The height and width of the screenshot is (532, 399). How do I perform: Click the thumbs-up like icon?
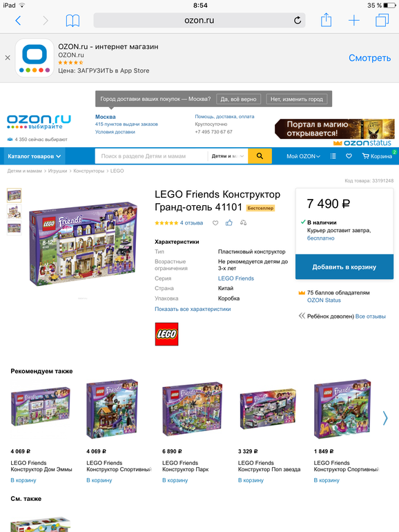pyautogui.click(x=229, y=222)
